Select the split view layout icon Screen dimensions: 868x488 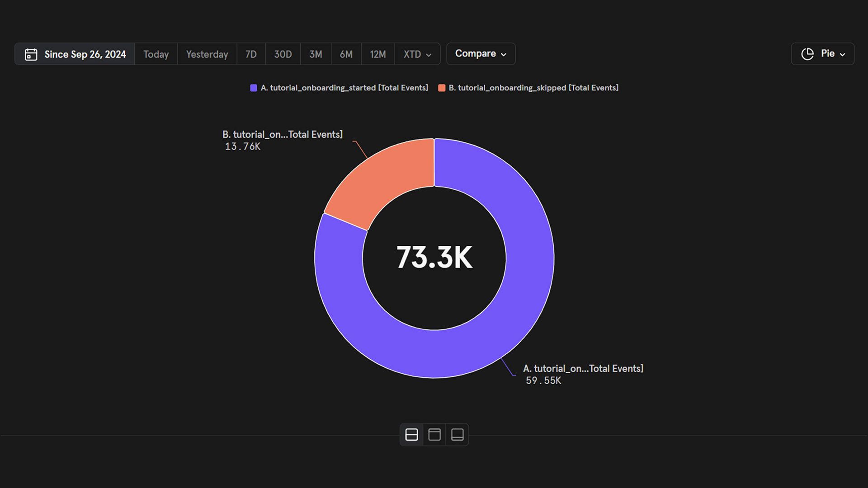pos(411,435)
